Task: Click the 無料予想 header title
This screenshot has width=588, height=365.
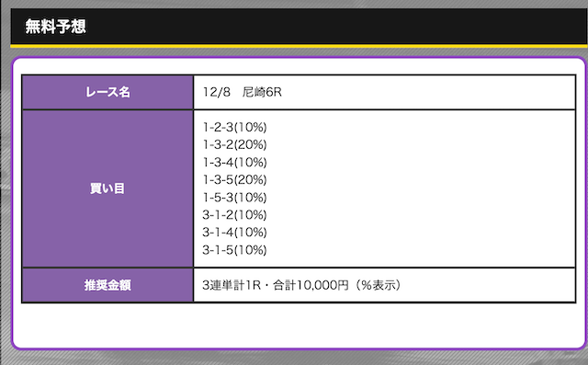Action: (55, 27)
